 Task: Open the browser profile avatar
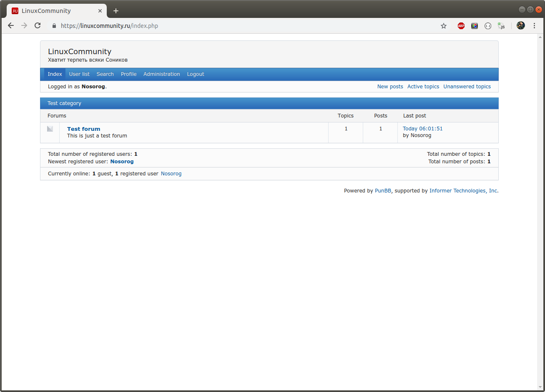[x=520, y=25]
